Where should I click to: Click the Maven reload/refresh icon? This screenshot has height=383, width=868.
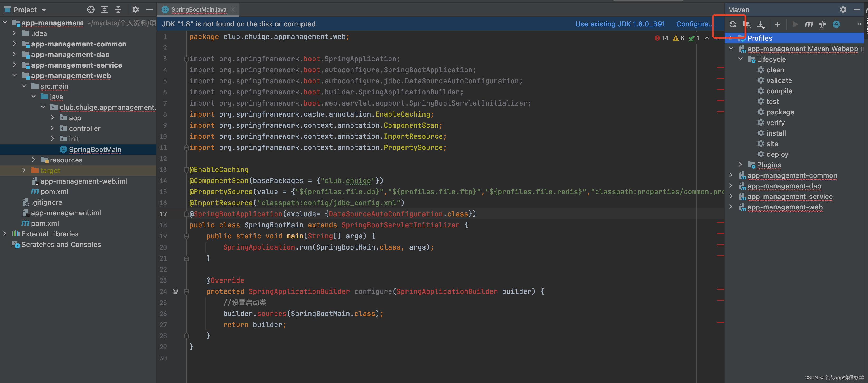click(x=731, y=24)
